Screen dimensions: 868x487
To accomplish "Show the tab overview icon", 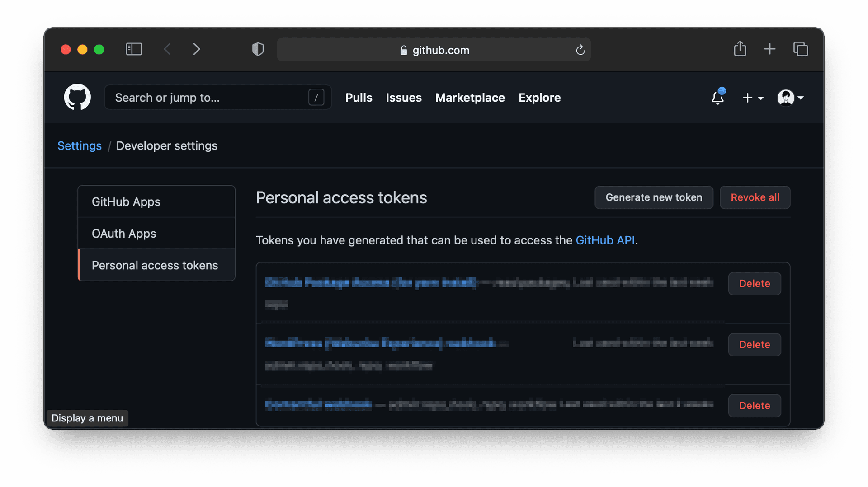I will [801, 49].
